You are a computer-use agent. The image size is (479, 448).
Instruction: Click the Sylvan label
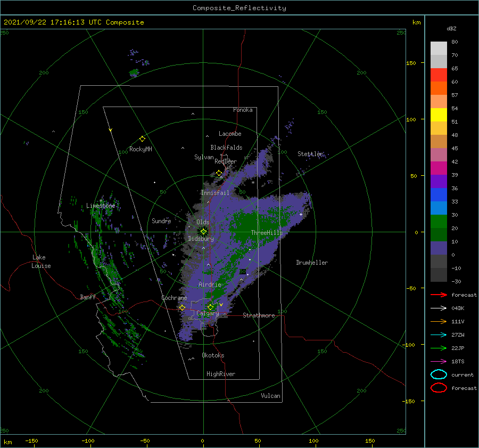pos(204,157)
